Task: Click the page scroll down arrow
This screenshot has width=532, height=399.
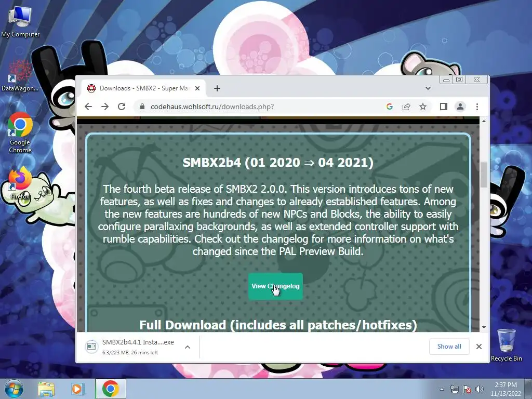Action: pos(484,327)
